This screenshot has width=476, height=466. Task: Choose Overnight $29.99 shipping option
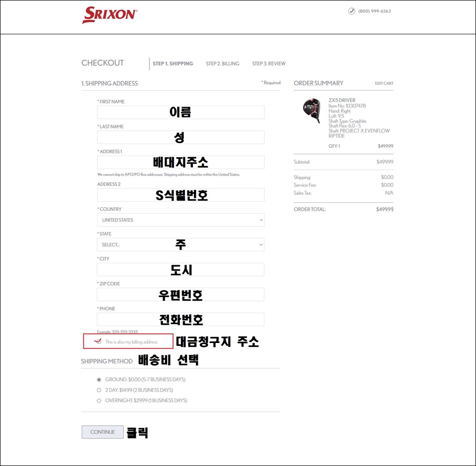(x=99, y=401)
